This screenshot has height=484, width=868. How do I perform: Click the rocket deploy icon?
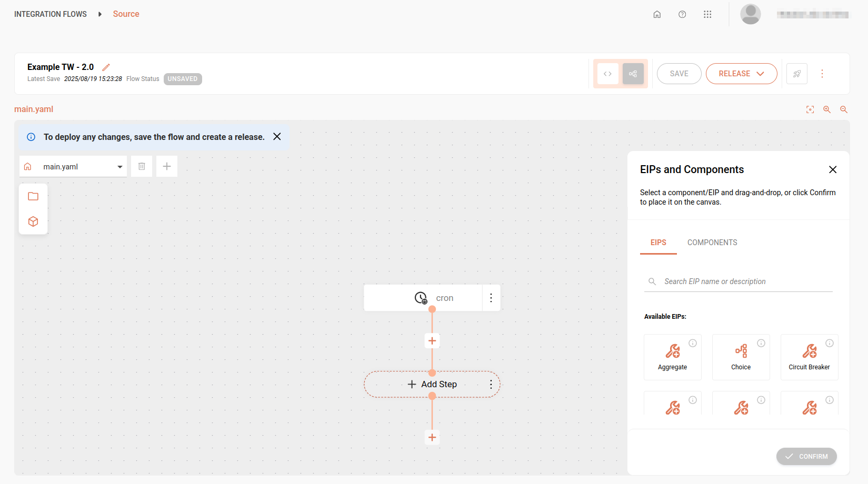[796, 74]
